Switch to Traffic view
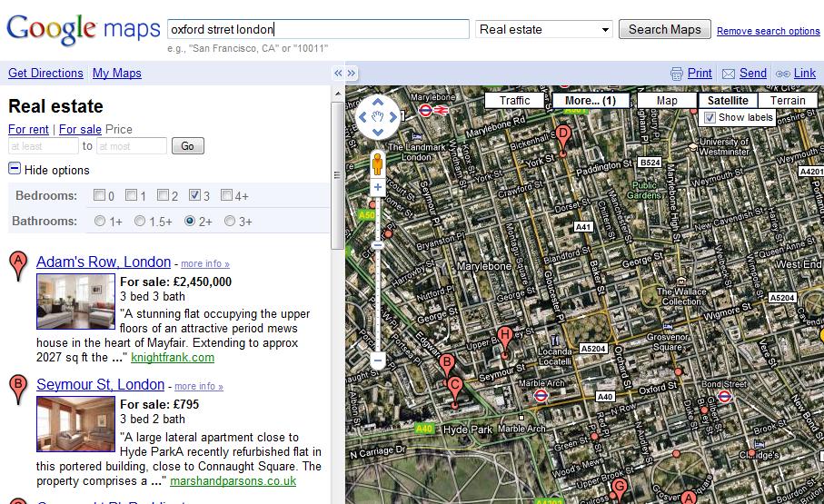 (514, 101)
